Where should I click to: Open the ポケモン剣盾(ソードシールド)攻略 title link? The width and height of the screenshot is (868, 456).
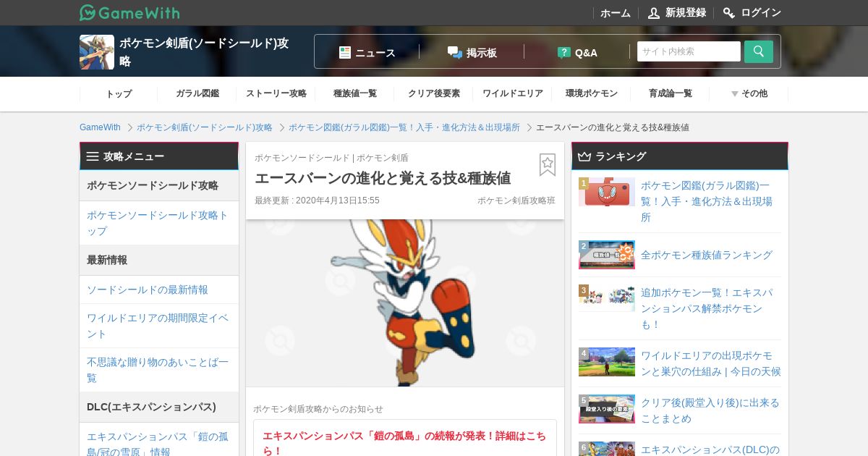tap(204, 52)
